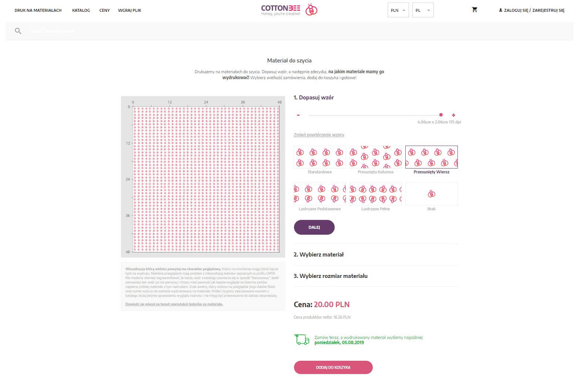Open the shopping cart icon
The image size is (588, 377).
474,10
